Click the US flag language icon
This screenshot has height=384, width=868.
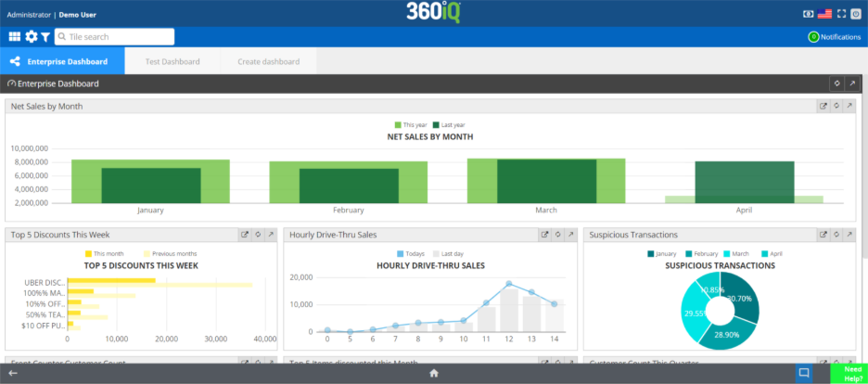point(823,14)
